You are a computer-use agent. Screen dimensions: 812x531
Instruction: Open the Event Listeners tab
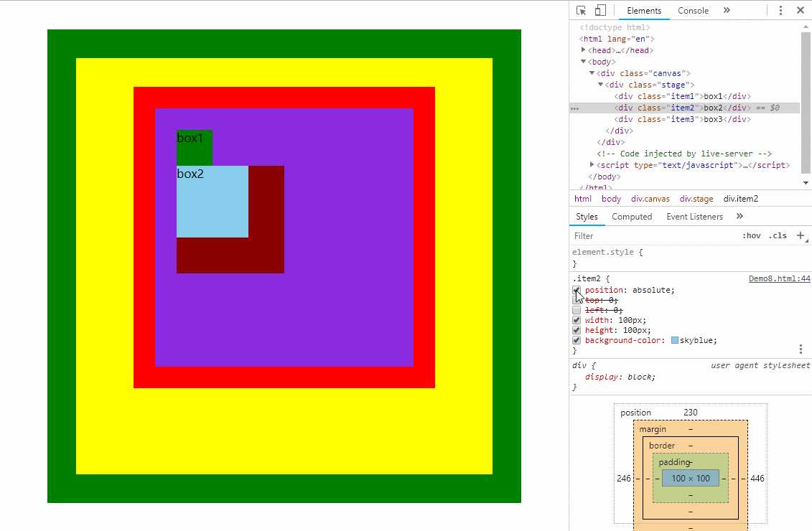point(694,216)
